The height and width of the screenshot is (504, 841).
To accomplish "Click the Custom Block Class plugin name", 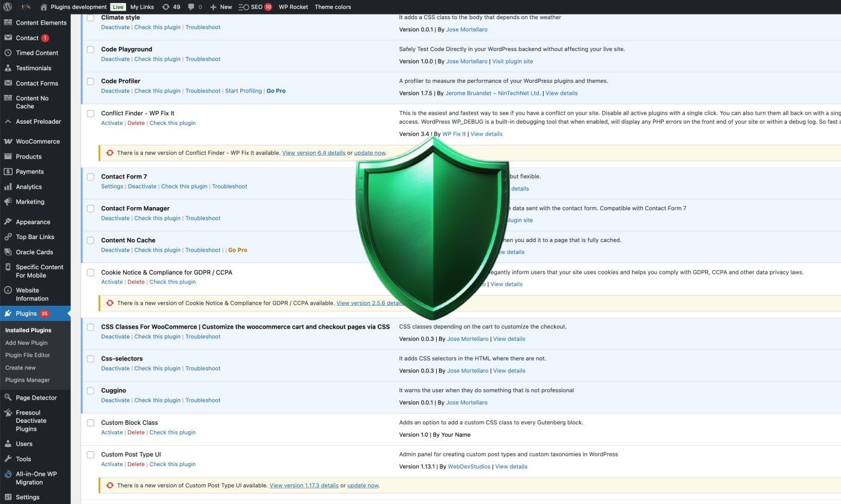I will [x=130, y=423].
